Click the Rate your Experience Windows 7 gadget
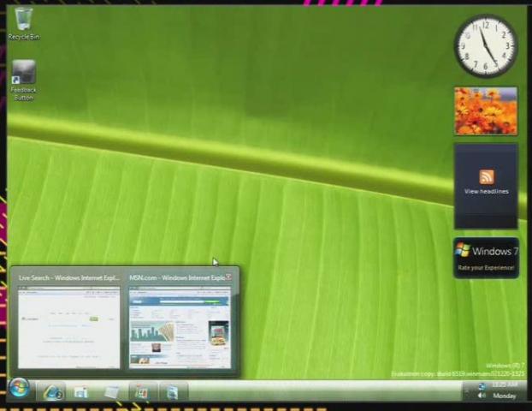This screenshot has height=411, width=532. [x=486, y=258]
